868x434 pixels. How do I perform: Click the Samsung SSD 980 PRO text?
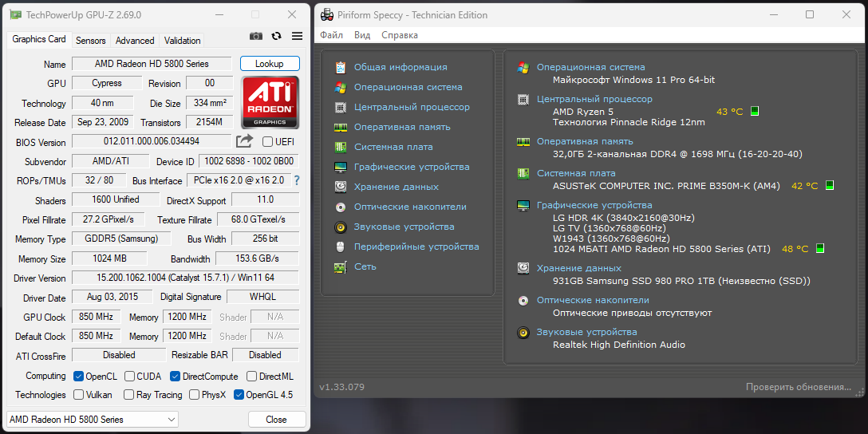click(681, 281)
